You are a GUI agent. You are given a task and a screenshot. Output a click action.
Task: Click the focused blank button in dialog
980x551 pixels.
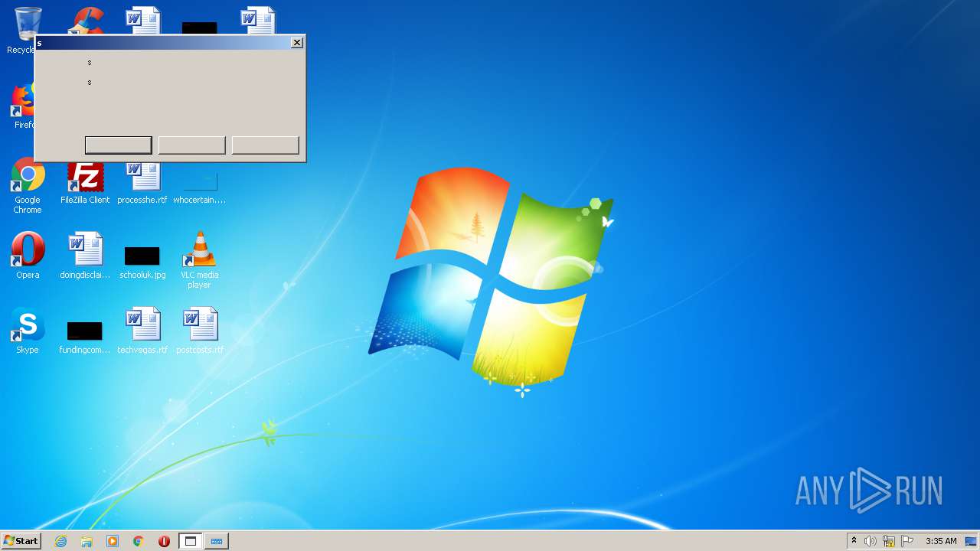[x=118, y=145]
